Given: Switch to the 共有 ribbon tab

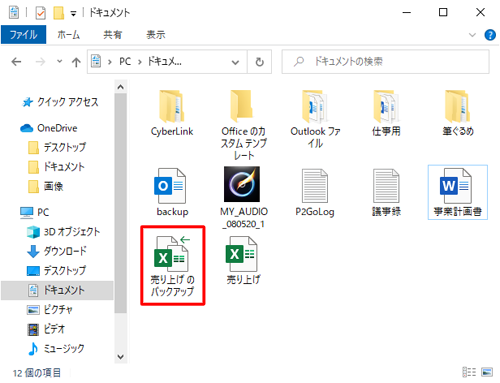Looking at the screenshot, I should pos(113,35).
